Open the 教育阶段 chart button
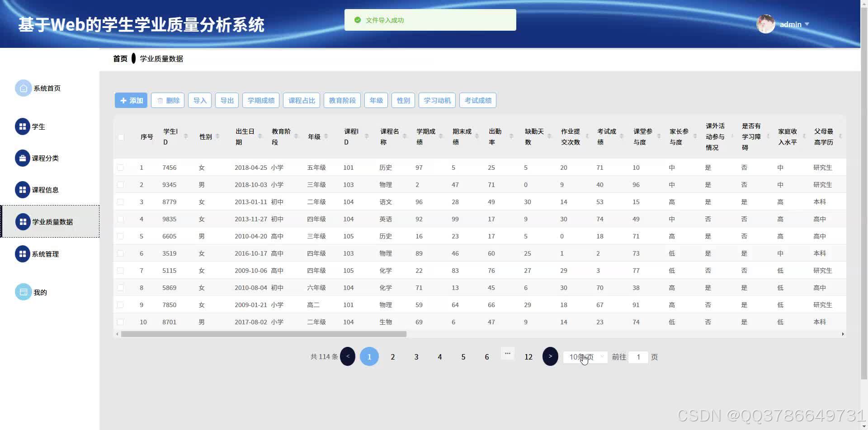Screen dimensions: 868x430 342,100
